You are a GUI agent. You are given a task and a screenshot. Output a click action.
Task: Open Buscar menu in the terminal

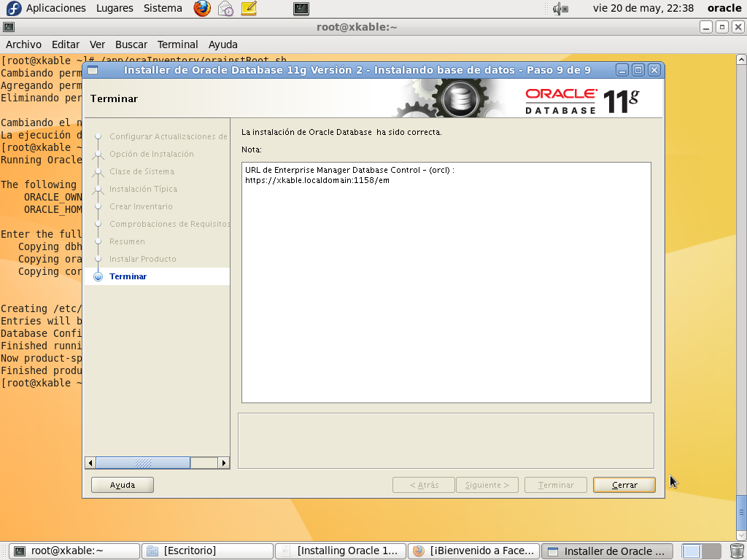point(131,44)
